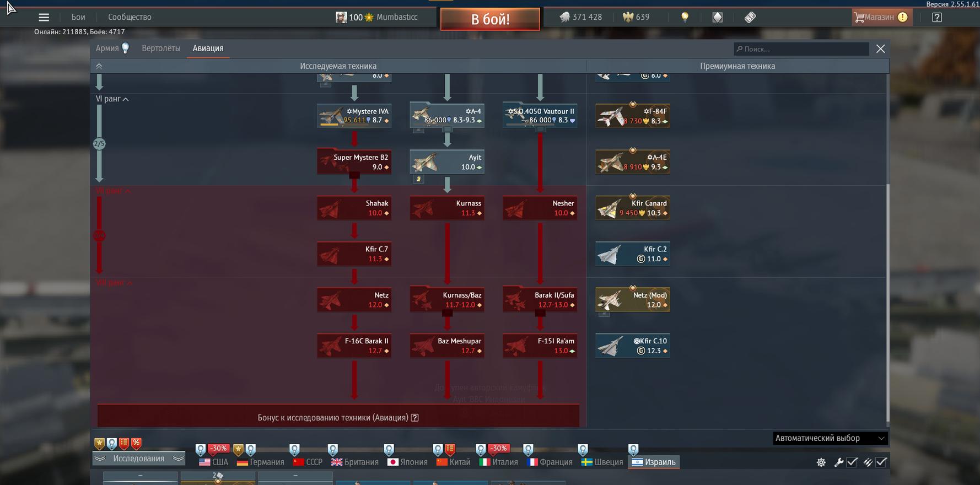Open the gear settings icon at bottom right
This screenshot has height=485, width=980.
click(821, 462)
